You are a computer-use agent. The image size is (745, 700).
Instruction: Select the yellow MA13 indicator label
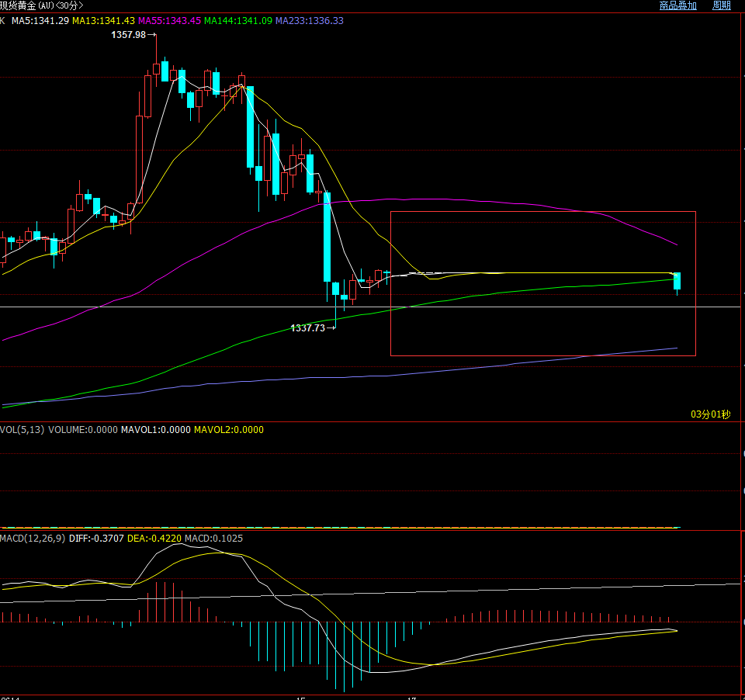point(103,20)
